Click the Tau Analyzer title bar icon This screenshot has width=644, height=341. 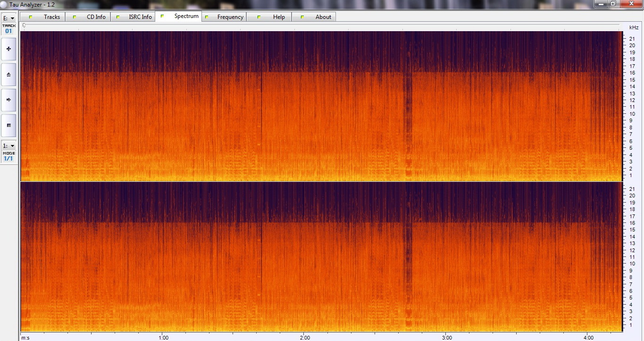click(x=4, y=4)
